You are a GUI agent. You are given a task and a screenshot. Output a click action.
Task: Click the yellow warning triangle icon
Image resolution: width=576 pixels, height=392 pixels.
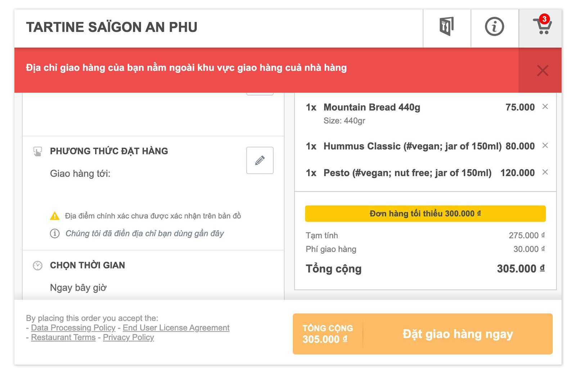[55, 216]
